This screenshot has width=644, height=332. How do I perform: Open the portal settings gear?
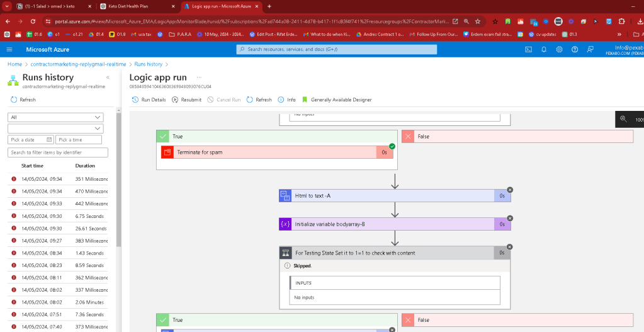[559, 49]
